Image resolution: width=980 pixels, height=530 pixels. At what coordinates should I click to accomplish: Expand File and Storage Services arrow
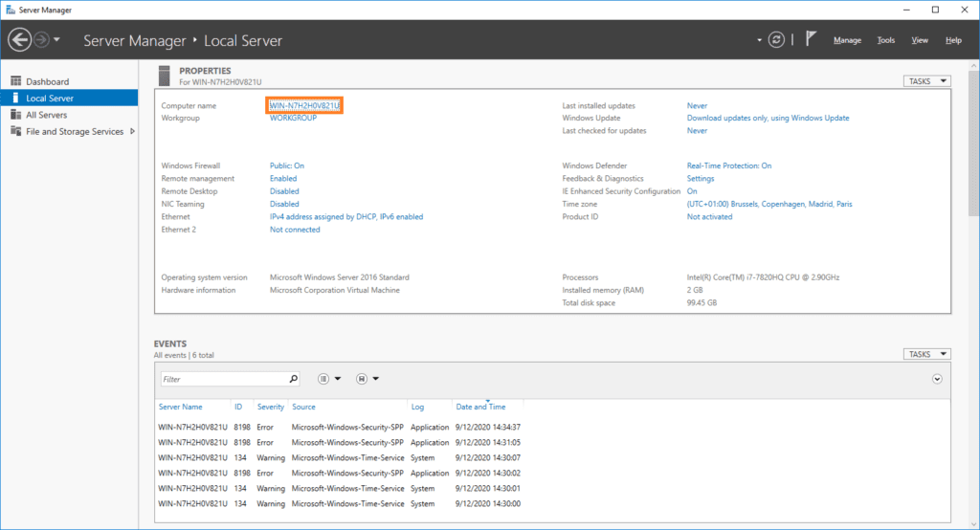click(x=132, y=131)
